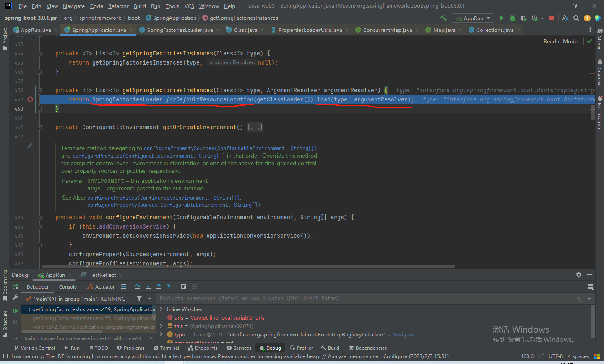604x364 pixels.
Task: Toggle the Project tool window
Action: (x=5, y=39)
